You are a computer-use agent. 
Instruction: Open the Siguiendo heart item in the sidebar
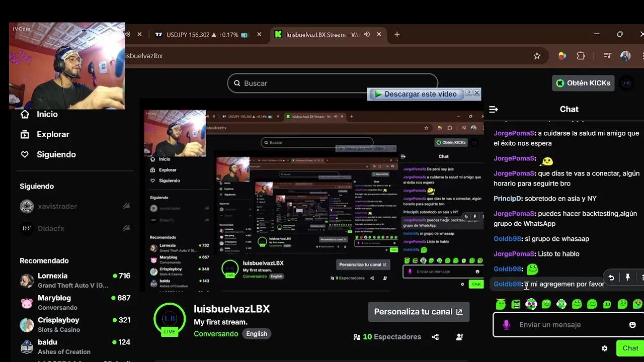48,154
